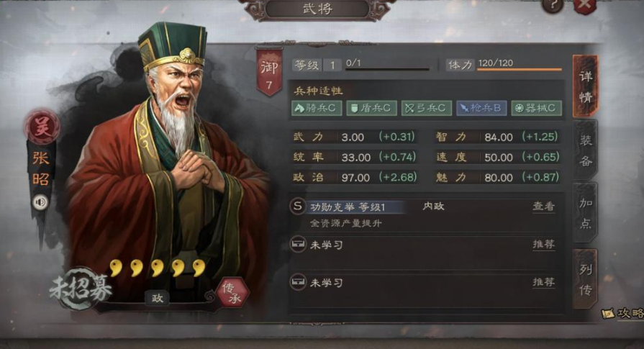Image resolution: width=644 pixels, height=349 pixels.
Task: Click the 吴 faction emblem
Action: pos(41,127)
